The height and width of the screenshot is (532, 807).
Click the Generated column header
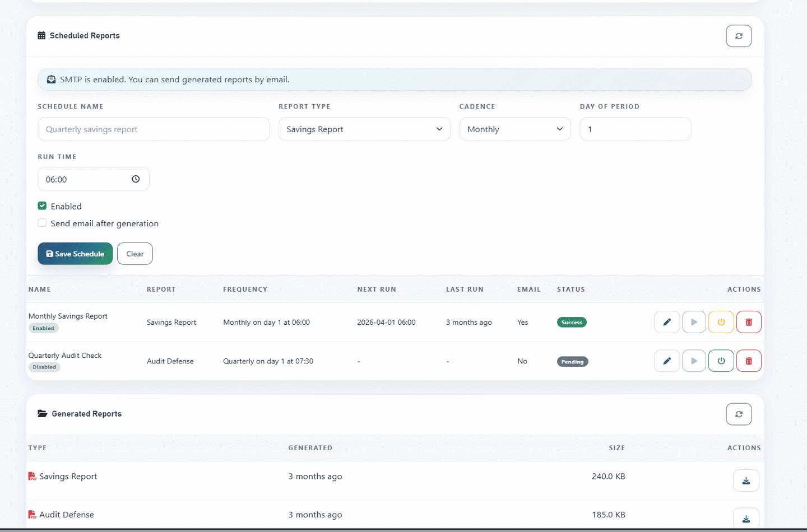tap(310, 448)
